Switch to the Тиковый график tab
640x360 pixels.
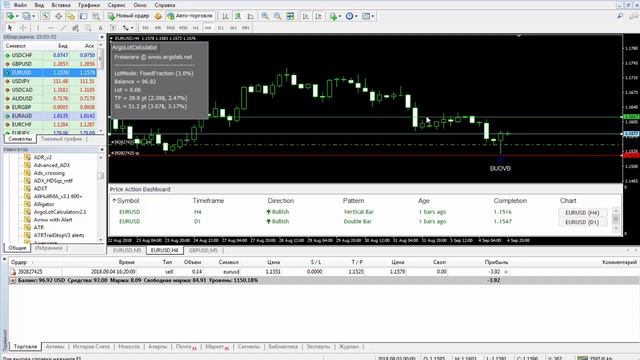pos(61,139)
